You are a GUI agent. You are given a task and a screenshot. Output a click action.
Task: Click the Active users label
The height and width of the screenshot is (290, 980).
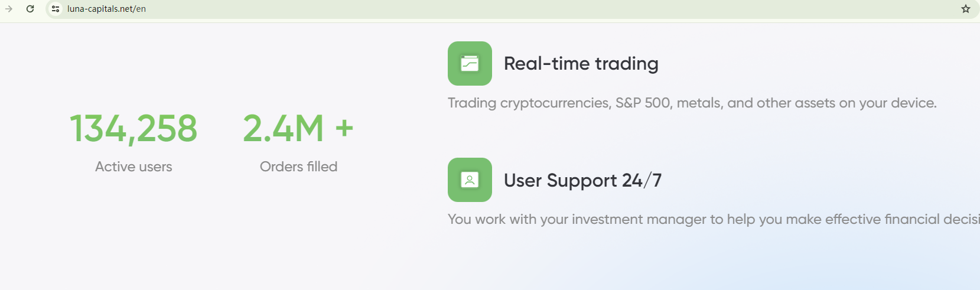click(x=134, y=167)
